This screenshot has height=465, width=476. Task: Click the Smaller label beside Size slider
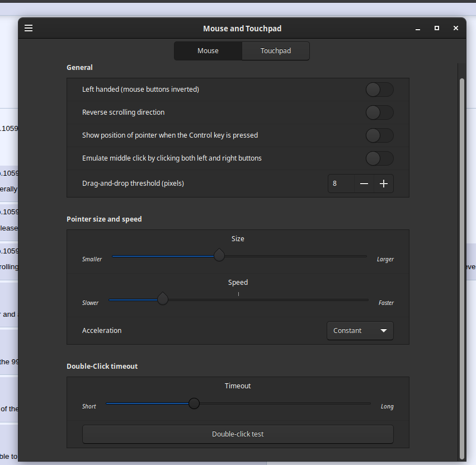(x=92, y=260)
